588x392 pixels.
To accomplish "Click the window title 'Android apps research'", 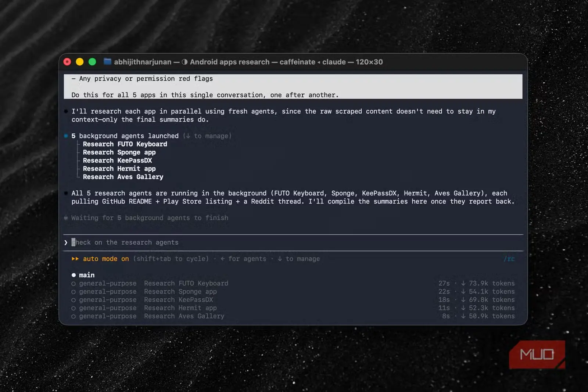I will pyautogui.click(x=230, y=62).
